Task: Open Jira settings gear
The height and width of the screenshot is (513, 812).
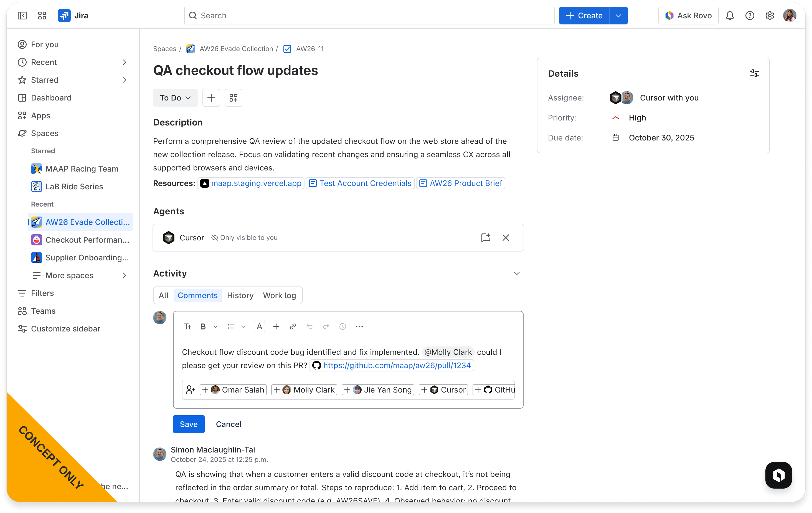Action: pyautogui.click(x=770, y=16)
